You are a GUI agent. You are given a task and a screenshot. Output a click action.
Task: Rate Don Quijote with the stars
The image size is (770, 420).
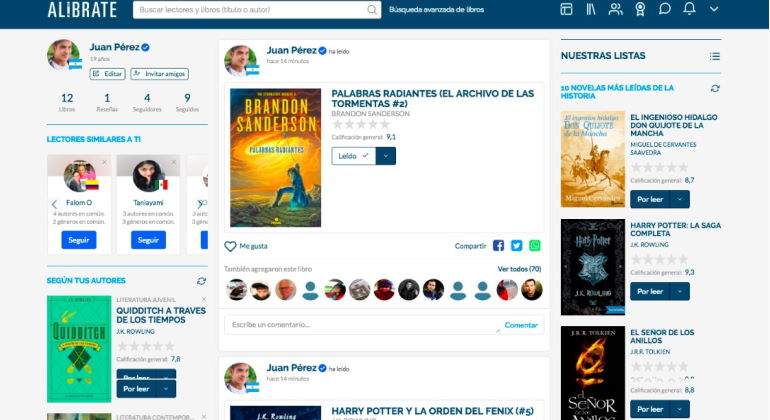point(660,168)
